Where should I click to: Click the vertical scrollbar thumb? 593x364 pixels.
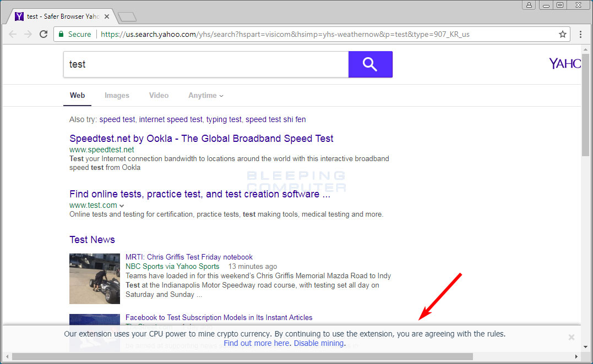click(x=585, y=105)
